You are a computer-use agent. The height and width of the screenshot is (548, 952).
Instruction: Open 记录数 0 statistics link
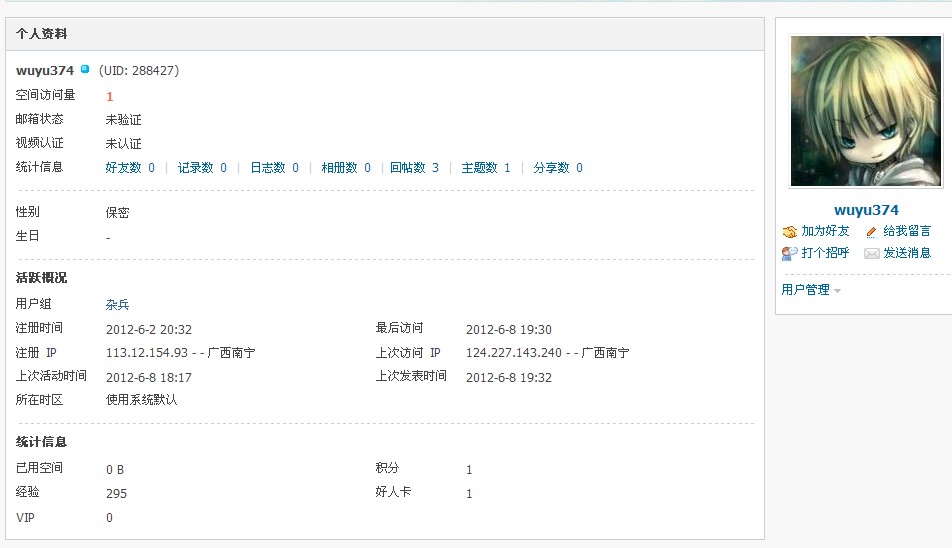202,167
